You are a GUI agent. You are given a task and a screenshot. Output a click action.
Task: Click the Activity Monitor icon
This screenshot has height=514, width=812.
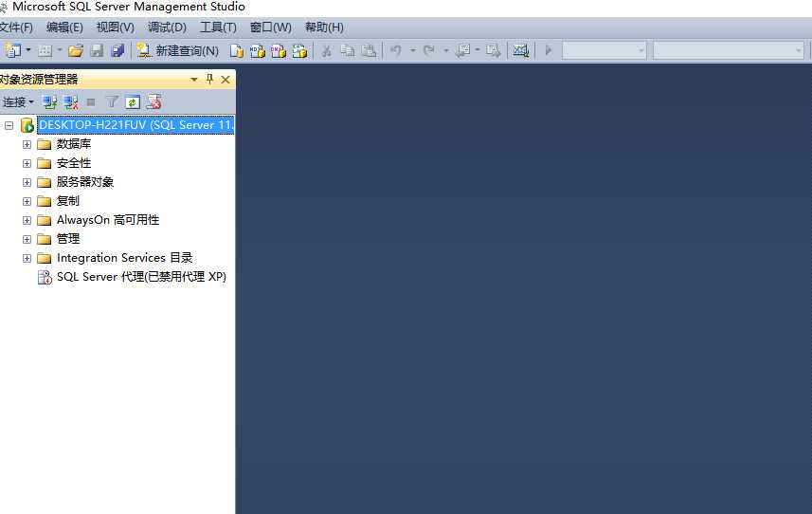coord(521,50)
